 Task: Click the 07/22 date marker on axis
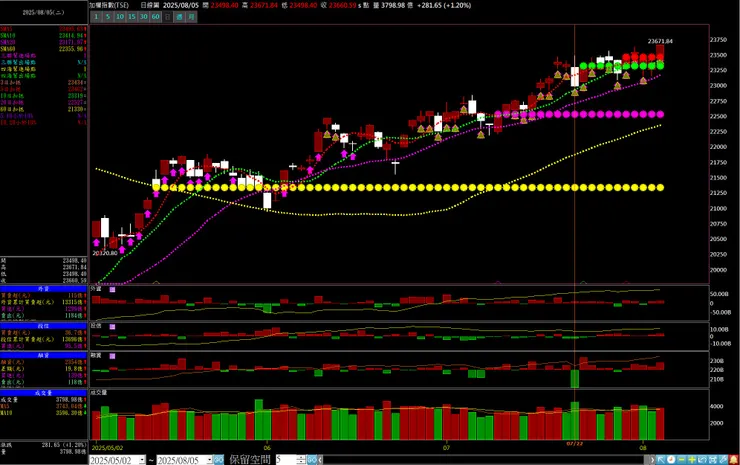(574, 444)
